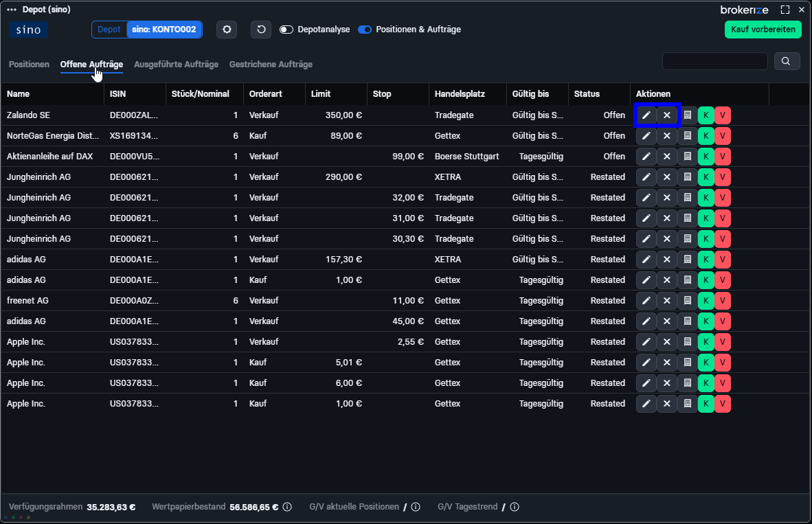Click the Verfügungsrahmen amount 35.283,63 €
Viewport: 812px width, 524px height.
coord(111,508)
